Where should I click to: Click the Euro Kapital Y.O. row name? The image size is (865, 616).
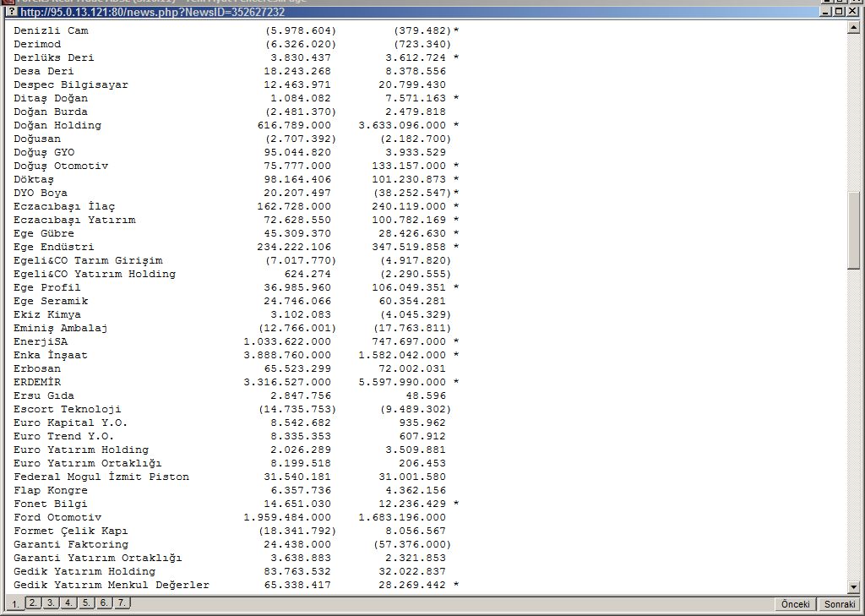(x=71, y=422)
